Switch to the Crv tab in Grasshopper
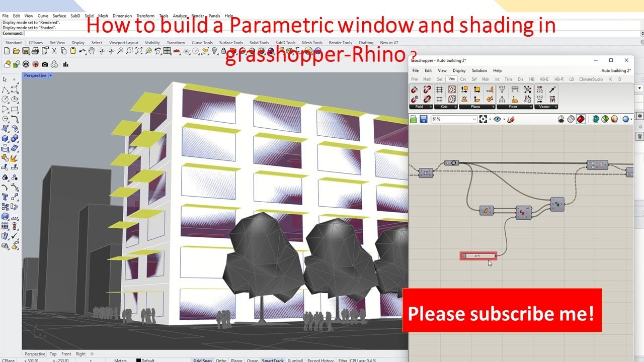Screen dimensions: 644x362 coord(463,79)
